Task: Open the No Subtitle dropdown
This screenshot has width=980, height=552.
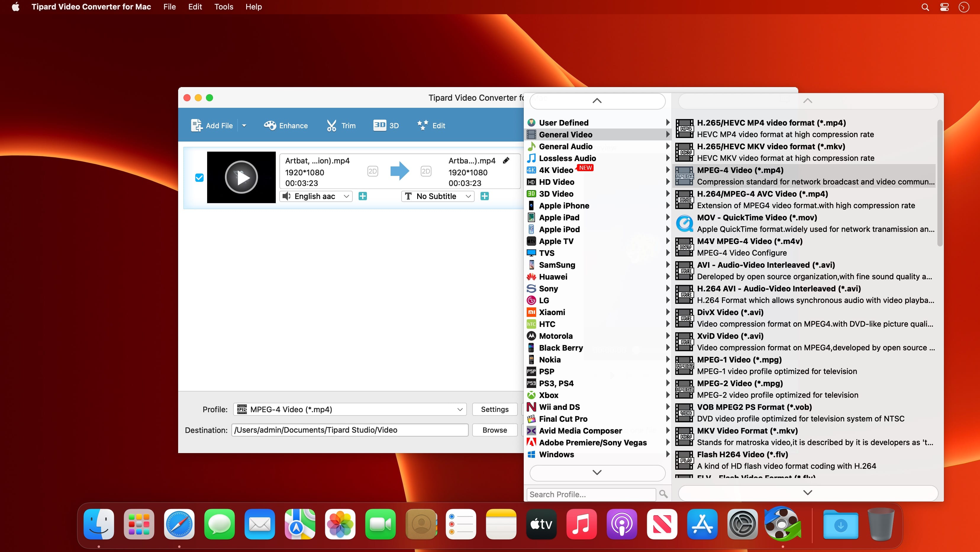Action: click(438, 196)
